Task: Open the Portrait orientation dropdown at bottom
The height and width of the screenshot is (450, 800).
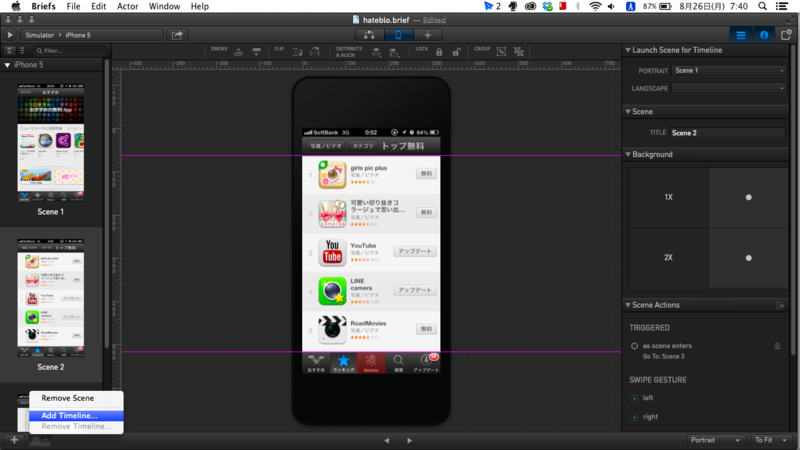Action: point(714,440)
